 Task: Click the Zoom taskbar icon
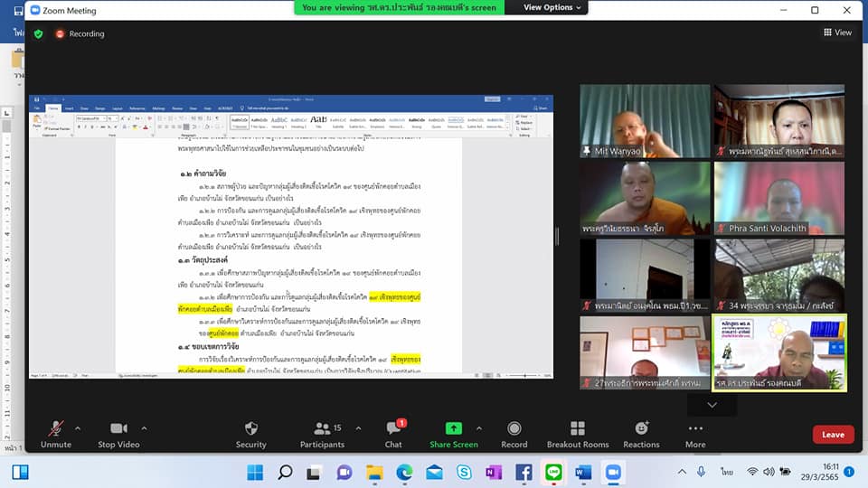(x=613, y=473)
